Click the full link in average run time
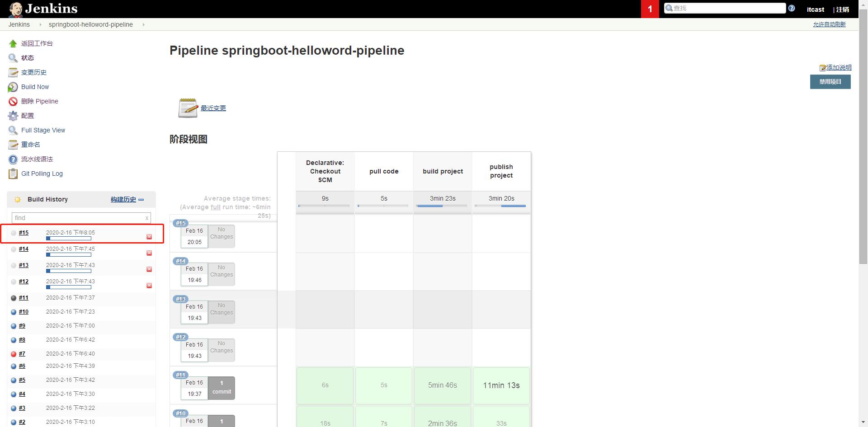 (216, 207)
